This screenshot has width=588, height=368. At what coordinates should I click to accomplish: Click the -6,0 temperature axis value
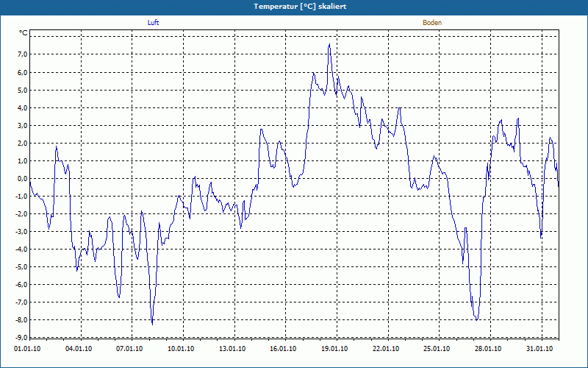coord(21,285)
